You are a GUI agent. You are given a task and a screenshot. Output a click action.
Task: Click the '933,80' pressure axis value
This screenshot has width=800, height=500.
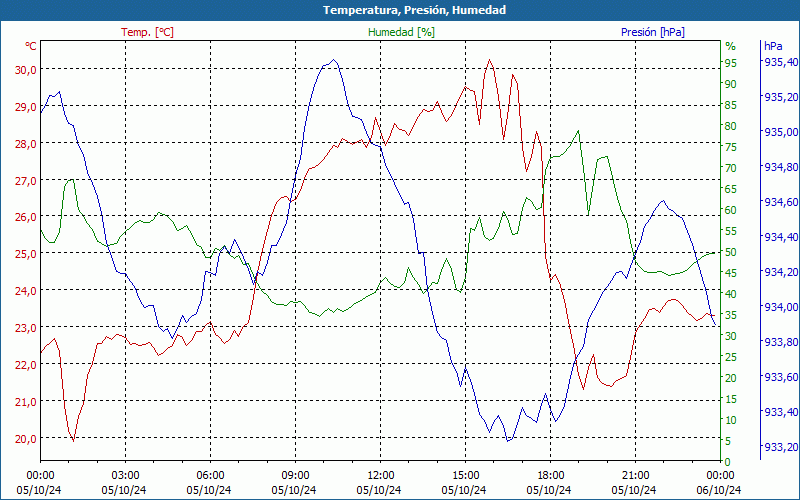(x=781, y=342)
